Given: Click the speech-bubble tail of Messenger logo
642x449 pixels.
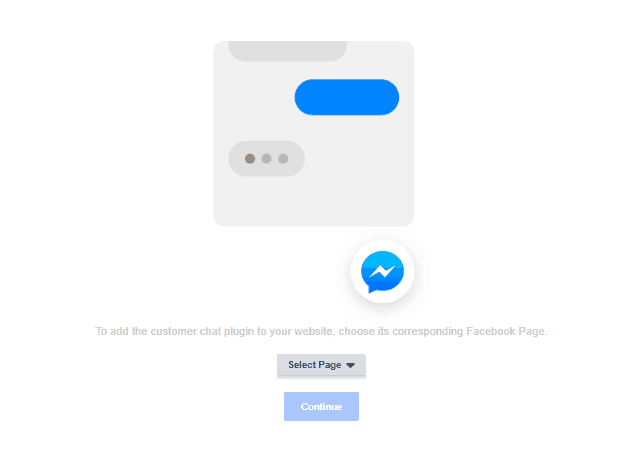Looking at the screenshot, I should click(x=372, y=290).
